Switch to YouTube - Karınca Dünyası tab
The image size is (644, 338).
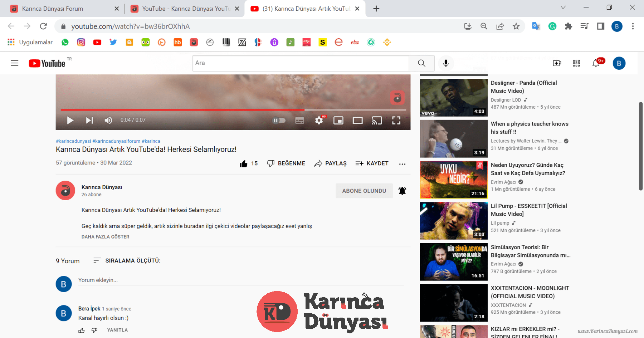pyautogui.click(x=184, y=9)
